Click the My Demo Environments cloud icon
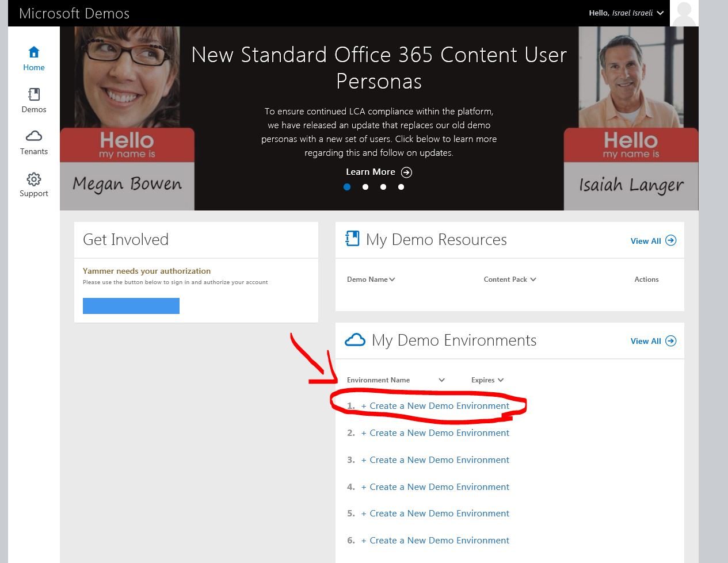Screen dimensions: 728x563 pos(355,340)
